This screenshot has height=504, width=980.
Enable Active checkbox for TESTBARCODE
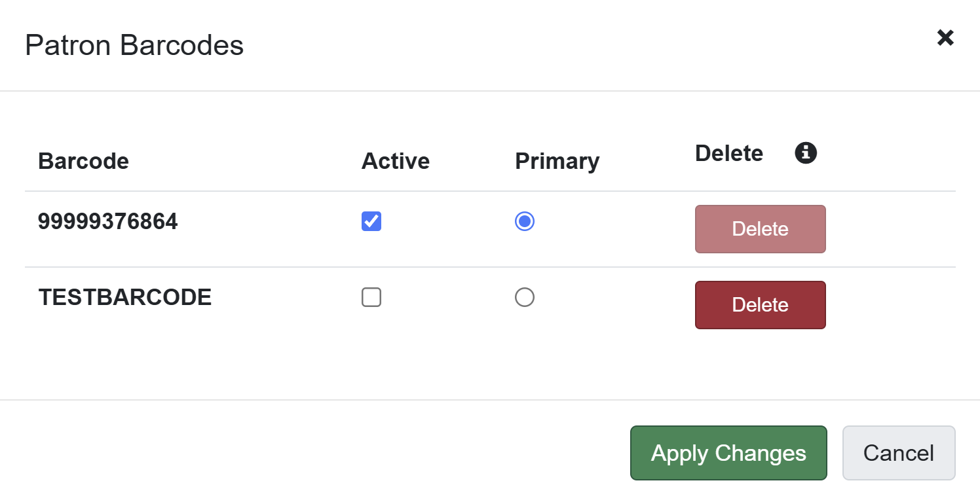pos(371,298)
